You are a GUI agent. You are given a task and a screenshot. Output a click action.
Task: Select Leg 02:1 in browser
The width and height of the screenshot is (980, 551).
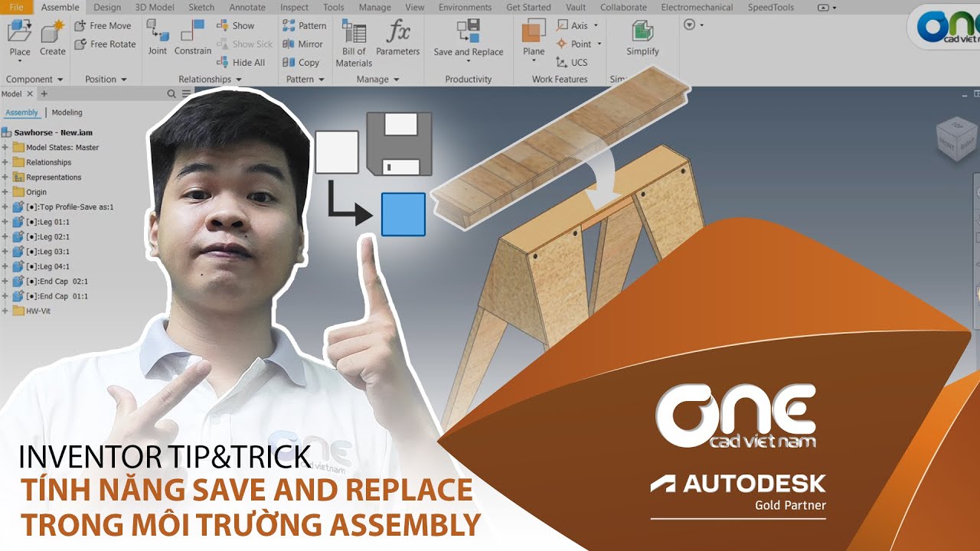pos(47,236)
